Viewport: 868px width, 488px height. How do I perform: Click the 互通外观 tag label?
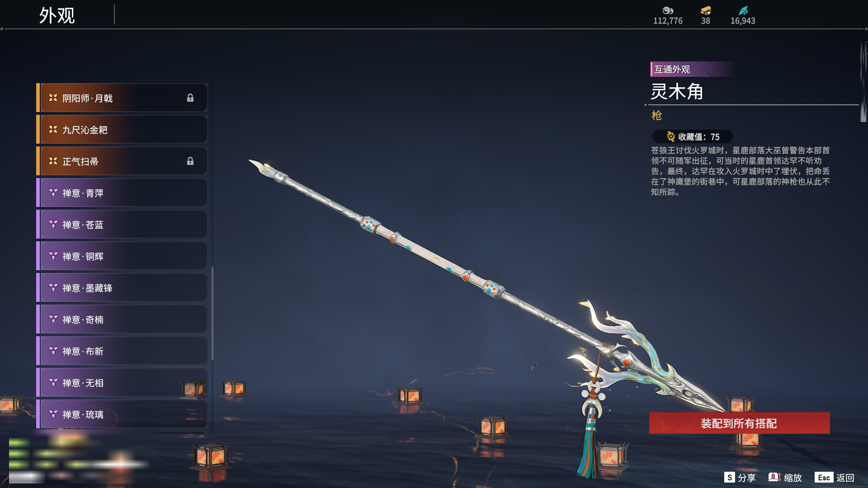[x=672, y=70]
